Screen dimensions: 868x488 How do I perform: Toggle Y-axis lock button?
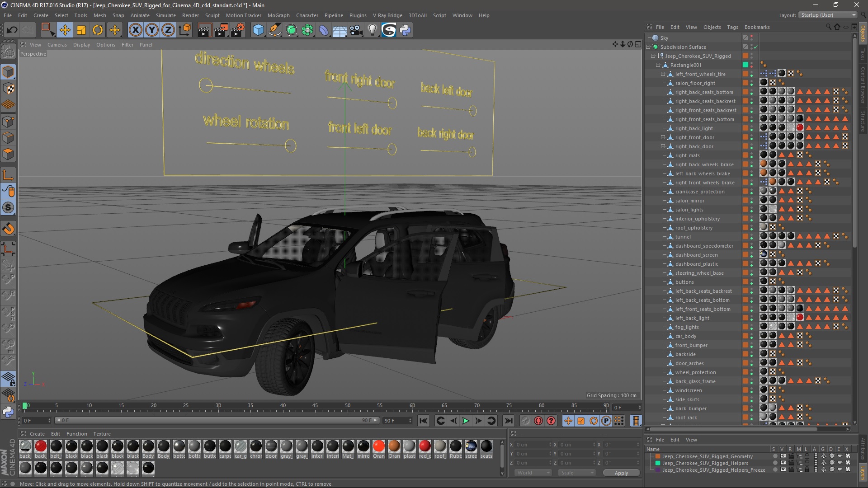pos(152,30)
